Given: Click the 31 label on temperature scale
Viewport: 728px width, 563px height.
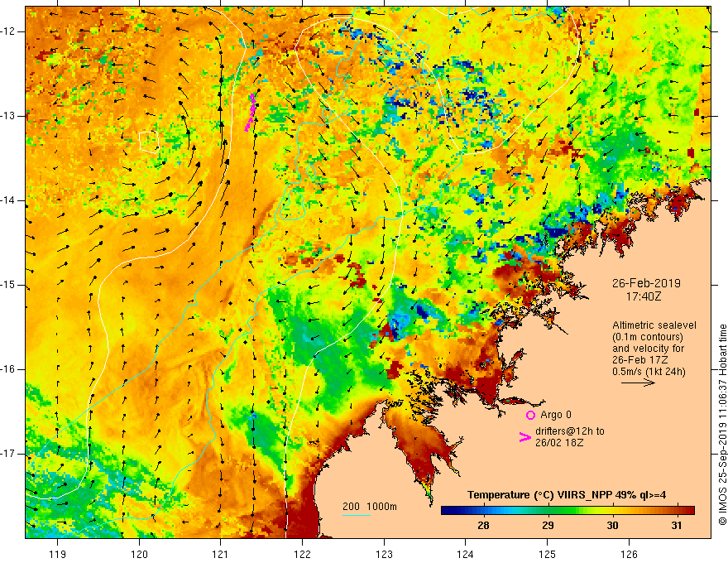Looking at the screenshot, I should tap(677, 526).
